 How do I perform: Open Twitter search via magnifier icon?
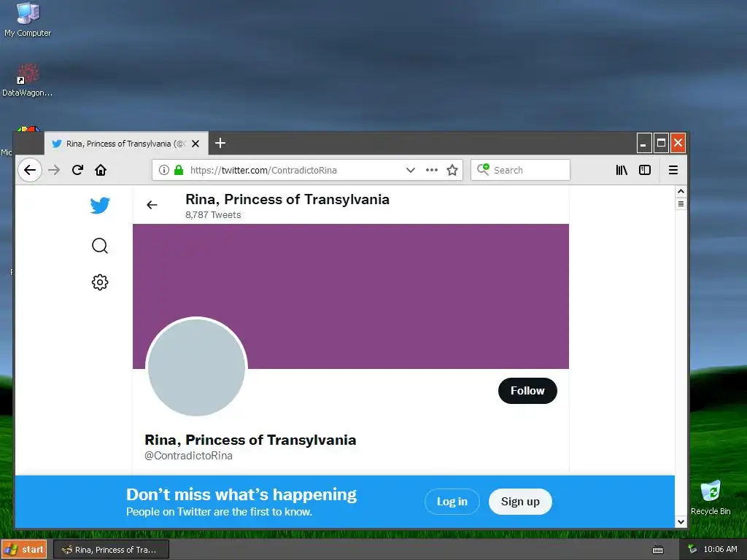point(99,246)
